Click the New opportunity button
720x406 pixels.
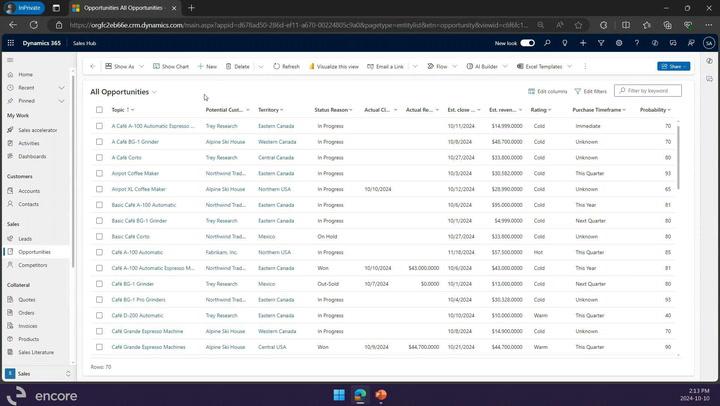click(207, 66)
